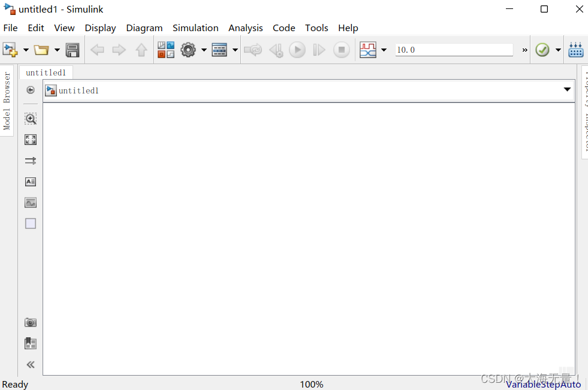
Task: Click the Open folder icon
Action: pyautogui.click(x=41, y=50)
